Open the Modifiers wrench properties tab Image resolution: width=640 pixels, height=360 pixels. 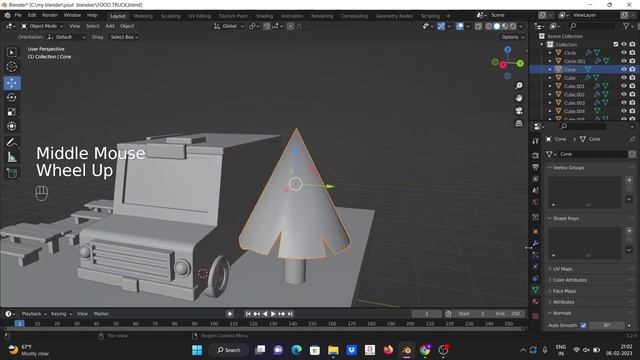point(536,244)
